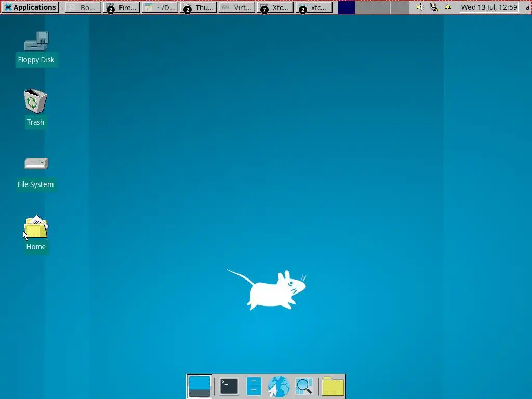The image size is (532, 399).
Task: Click the network connection tray icon
Action: pyautogui.click(x=434, y=7)
